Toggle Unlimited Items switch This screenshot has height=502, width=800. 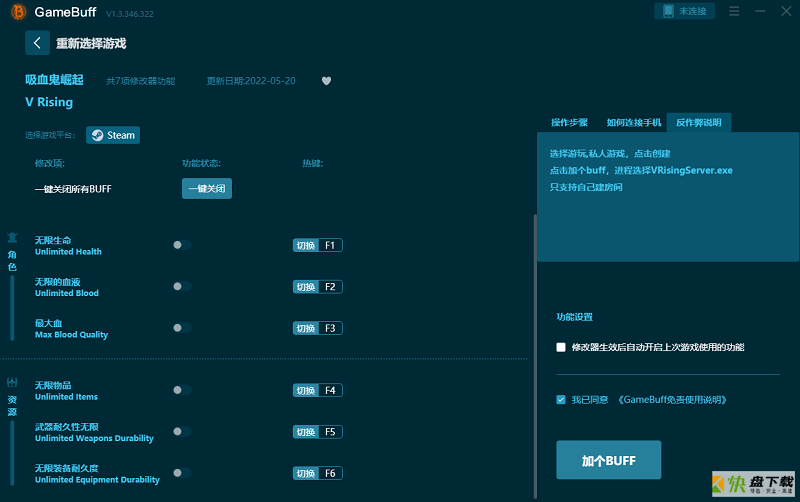click(x=182, y=390)
